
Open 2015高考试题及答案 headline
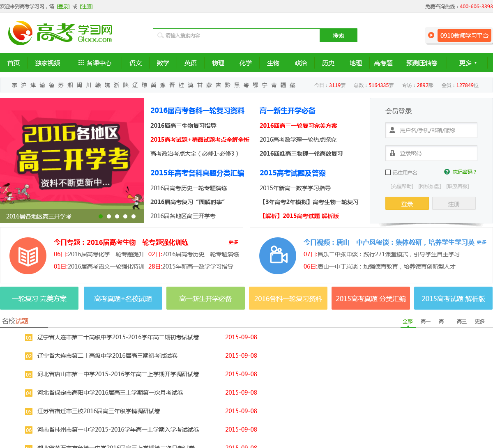pos(293,173)
